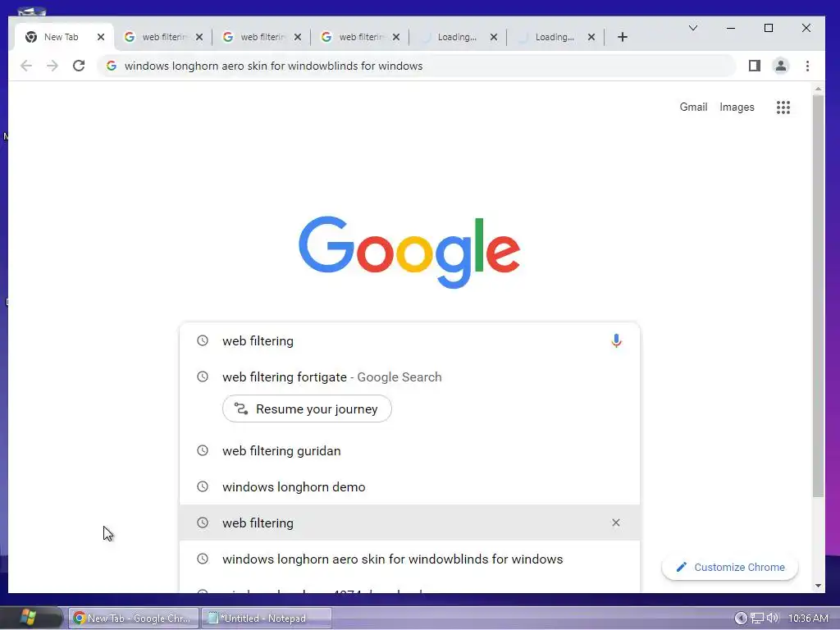Open the tab search dropdown chevron
The width and height of the screenshot is (840, 630).
[692, 28]
